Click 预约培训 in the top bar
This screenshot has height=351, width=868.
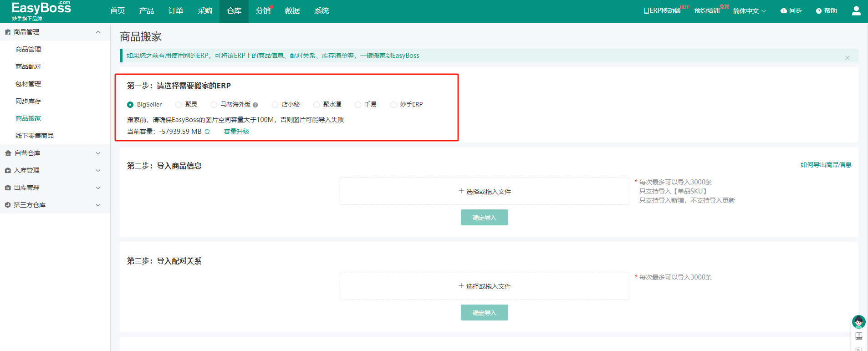pos(707,11)
